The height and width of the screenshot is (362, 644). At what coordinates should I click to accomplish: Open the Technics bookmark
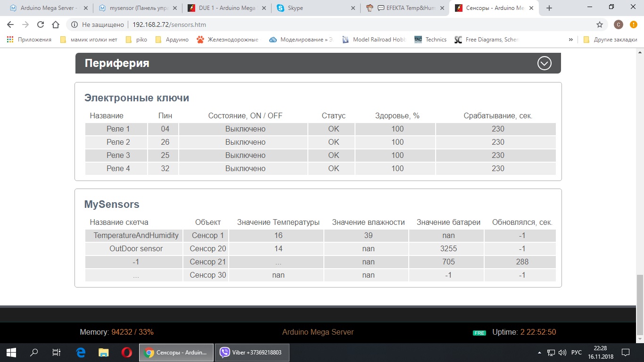point(430,40)
